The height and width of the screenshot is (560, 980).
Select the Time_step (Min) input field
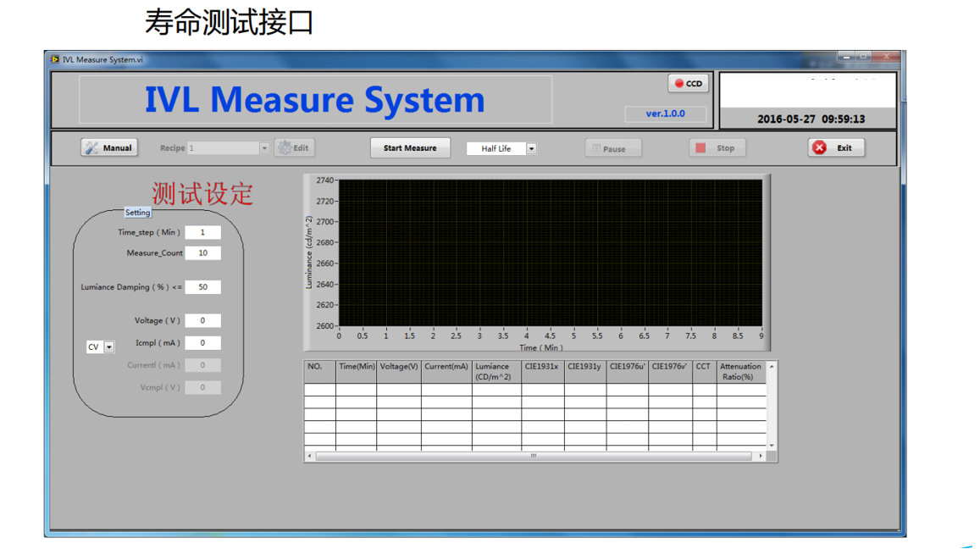point(202,232)
